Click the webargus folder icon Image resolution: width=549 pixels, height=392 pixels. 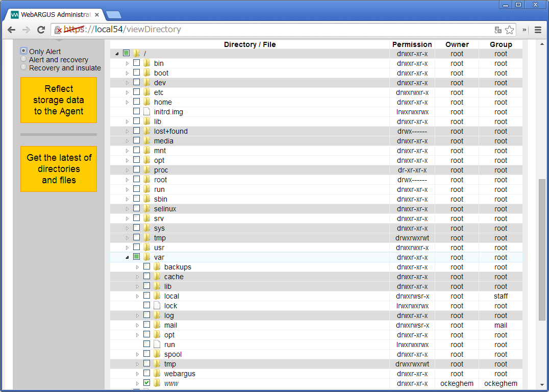click(157, 374)
